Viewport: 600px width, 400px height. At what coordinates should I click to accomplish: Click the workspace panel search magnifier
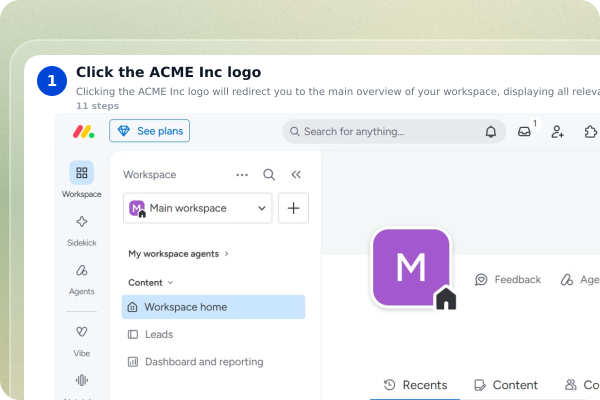tap(269, 175)
